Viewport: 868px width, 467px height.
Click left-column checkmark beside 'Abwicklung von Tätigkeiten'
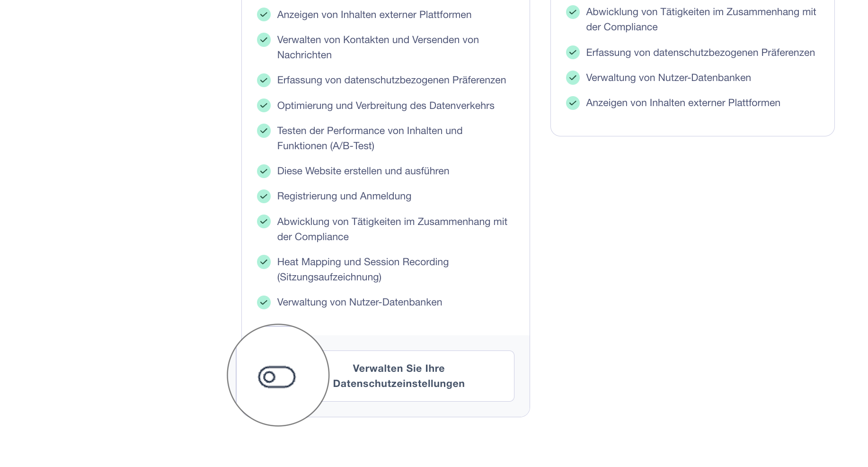click(264, 222)
